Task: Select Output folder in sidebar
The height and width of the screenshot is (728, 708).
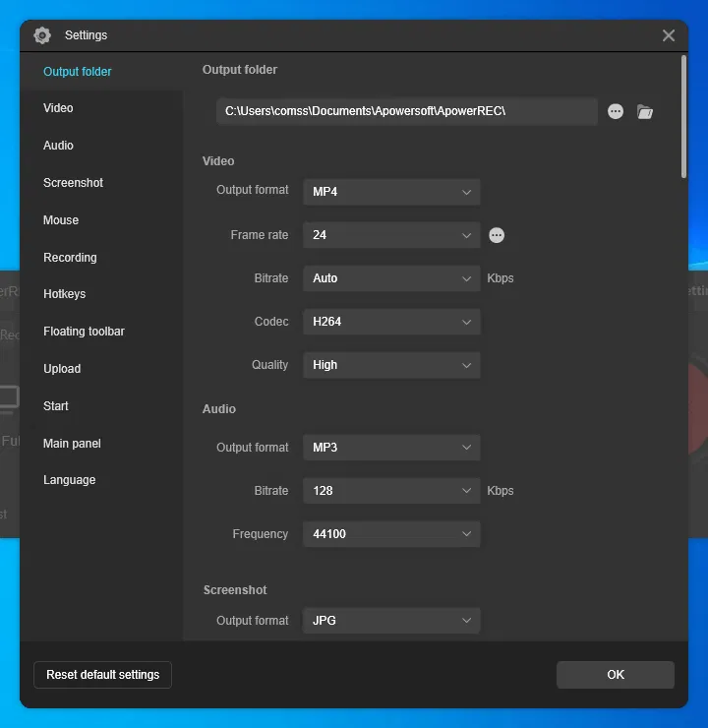Action: pos(78,72)
